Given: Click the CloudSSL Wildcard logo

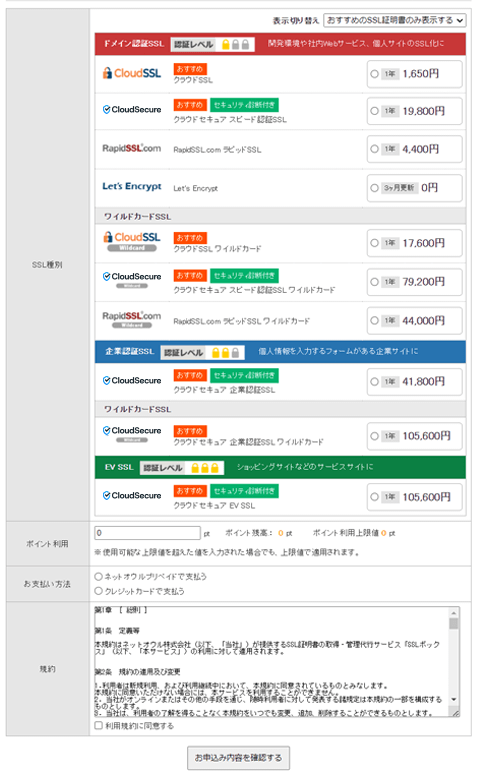Looking at the screenshot, I should [x=132, y=241].
